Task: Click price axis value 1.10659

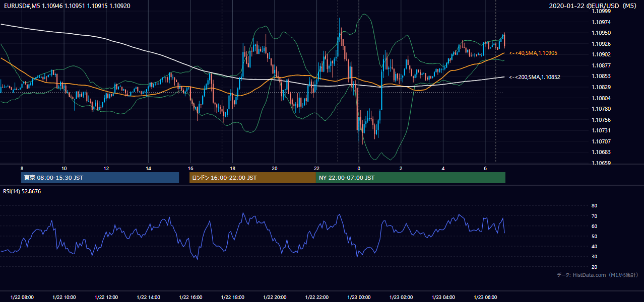Action: 602,163
